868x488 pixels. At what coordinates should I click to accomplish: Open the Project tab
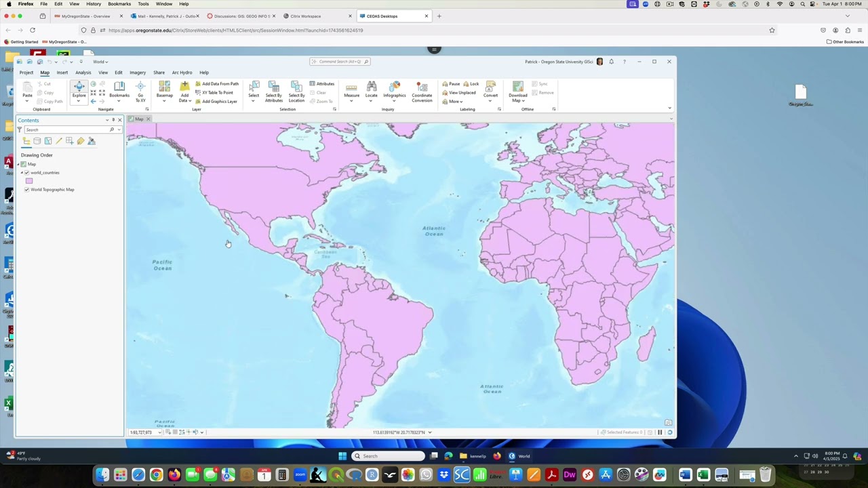[26, 73]
